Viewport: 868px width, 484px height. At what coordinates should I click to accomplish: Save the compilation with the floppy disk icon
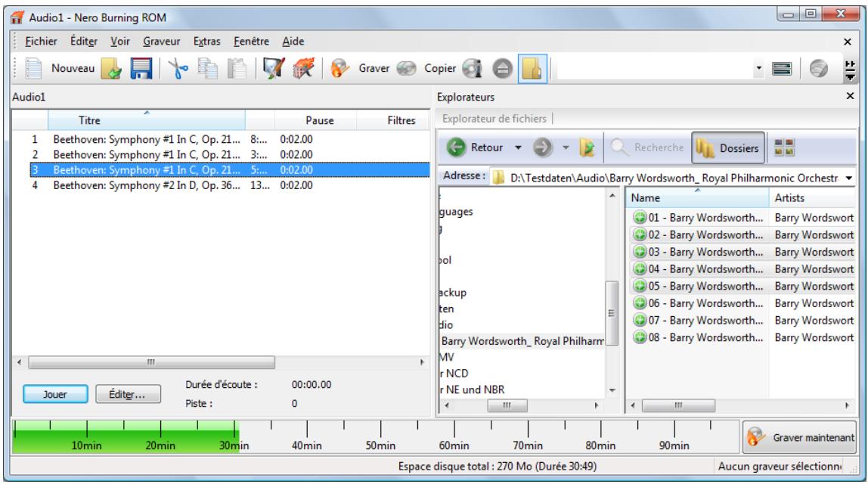click(141, 69)
